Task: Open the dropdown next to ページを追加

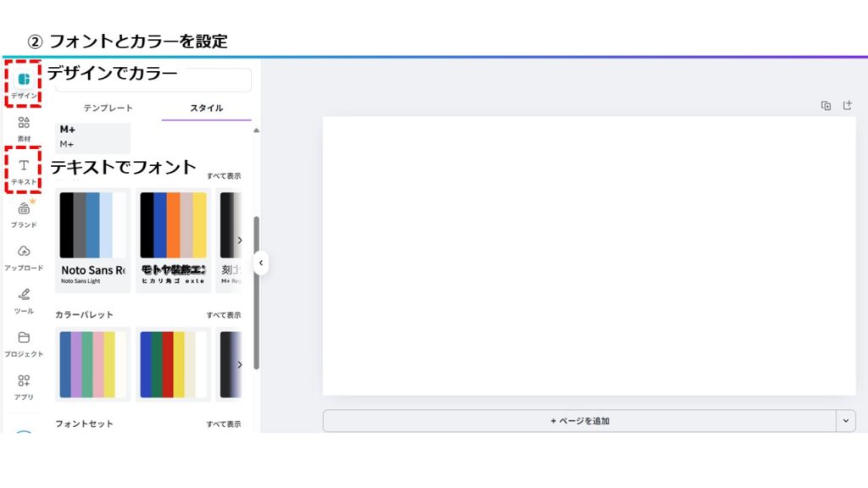Action: (846, 421)
